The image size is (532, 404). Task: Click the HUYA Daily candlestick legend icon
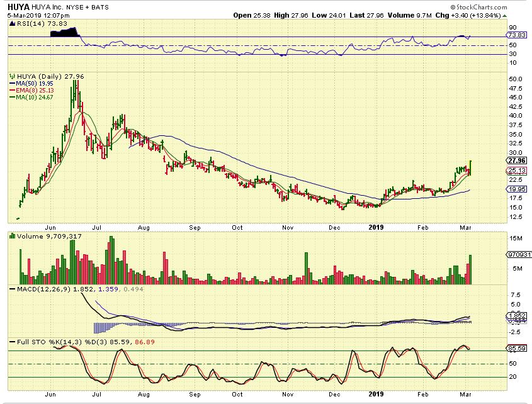point(12,76)
